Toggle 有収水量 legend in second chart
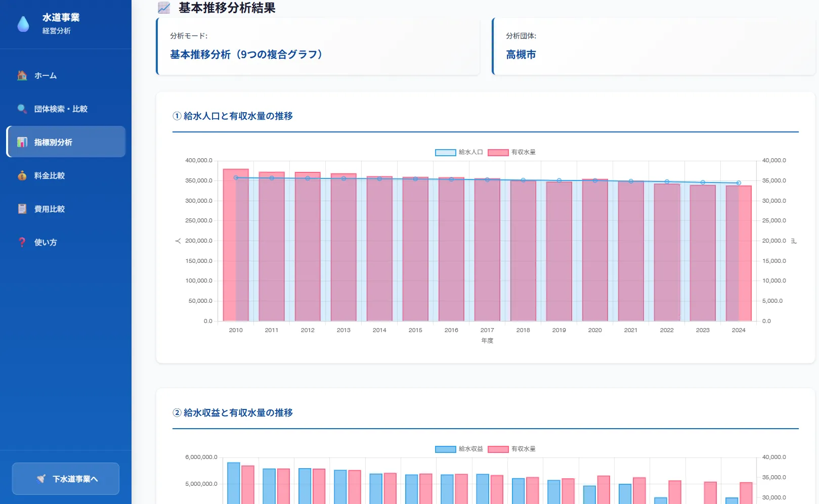 (511, 449)
